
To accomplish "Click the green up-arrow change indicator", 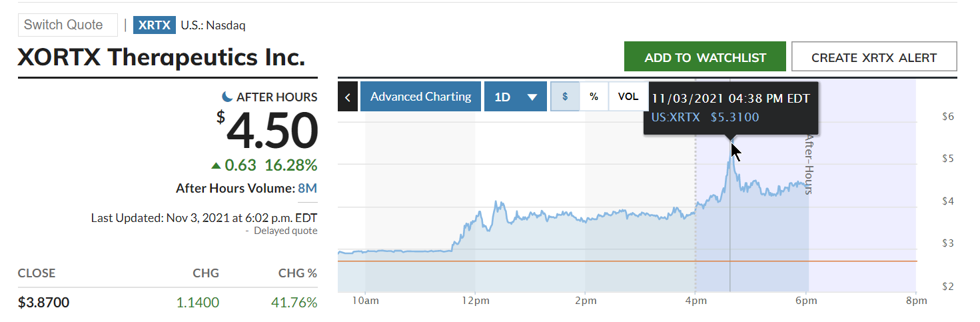I will [x=216, y=165].
